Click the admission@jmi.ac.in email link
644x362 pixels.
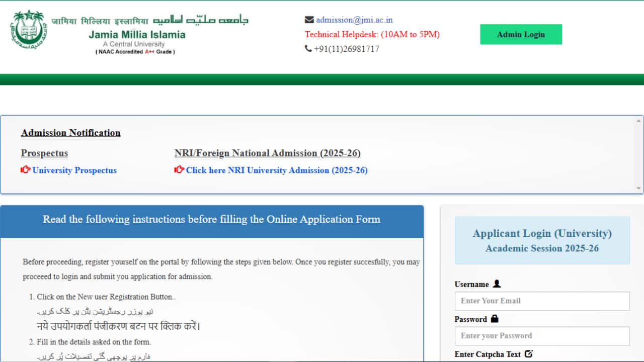(353, 20)
